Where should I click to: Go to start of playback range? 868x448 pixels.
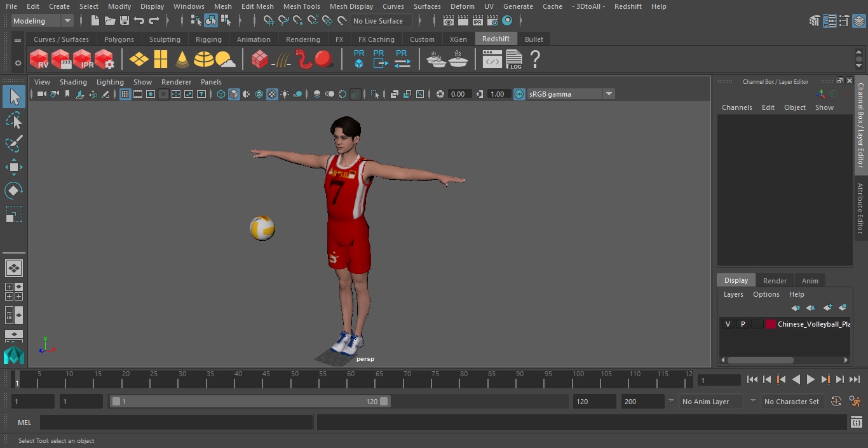(x=752, y=379)
